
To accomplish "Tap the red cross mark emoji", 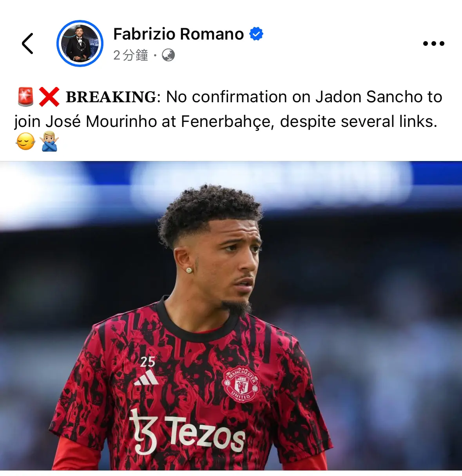I will click(49, 97).
